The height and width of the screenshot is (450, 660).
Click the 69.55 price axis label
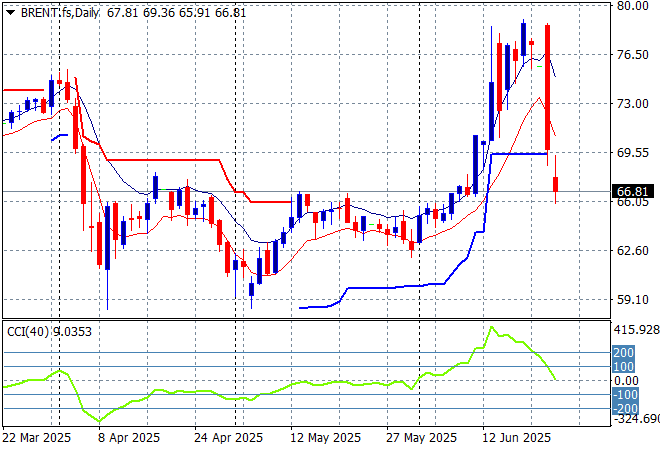pos(633,152)
